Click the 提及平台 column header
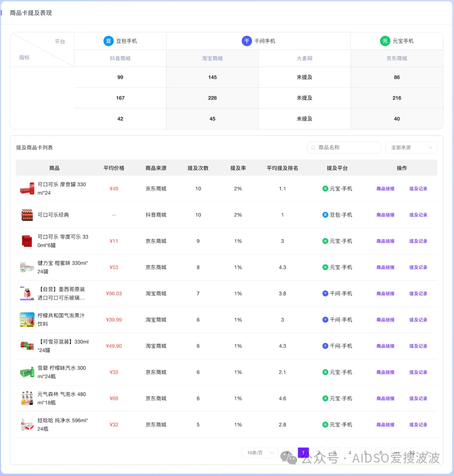The width and height of the screenshot is (454, 476). point(337,168)
